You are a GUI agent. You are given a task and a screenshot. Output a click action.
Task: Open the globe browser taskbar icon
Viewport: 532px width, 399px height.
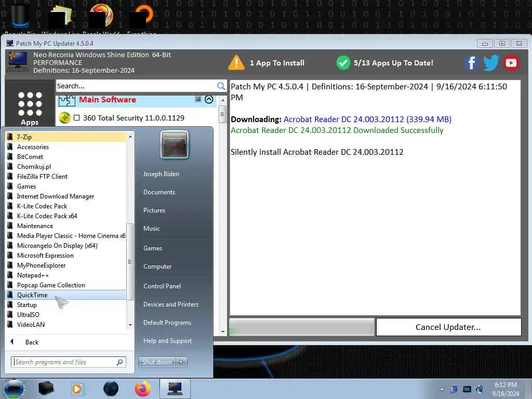point(111,389)
